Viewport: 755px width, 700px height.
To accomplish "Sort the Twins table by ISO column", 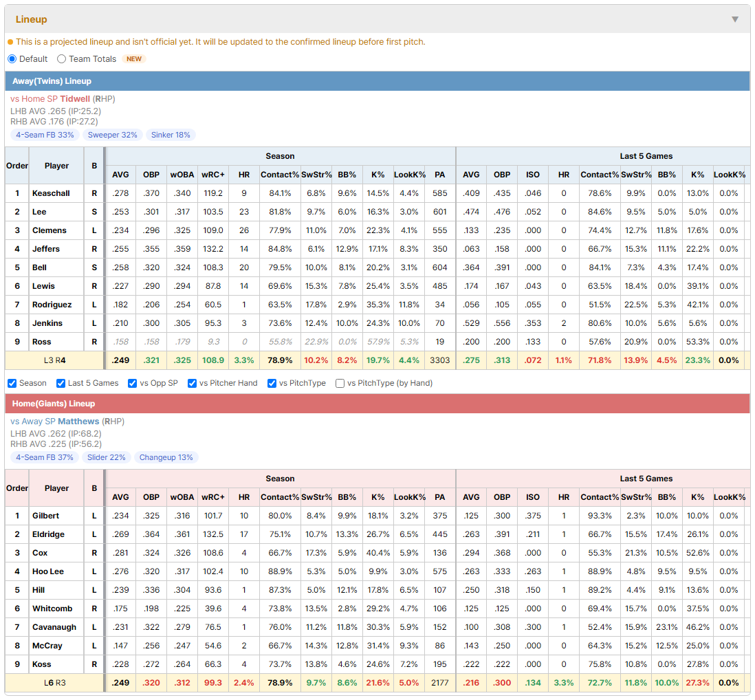I will click(532, 175).
